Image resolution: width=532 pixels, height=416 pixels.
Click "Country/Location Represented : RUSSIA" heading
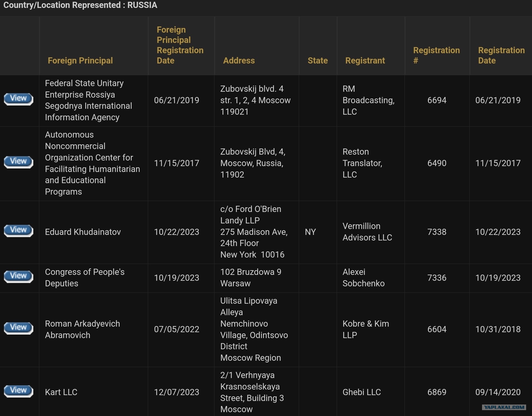coord(80,5)
